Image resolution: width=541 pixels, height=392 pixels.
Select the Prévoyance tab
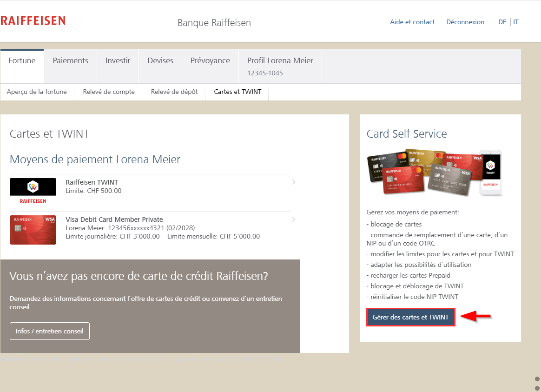click(x=210, y=61)
